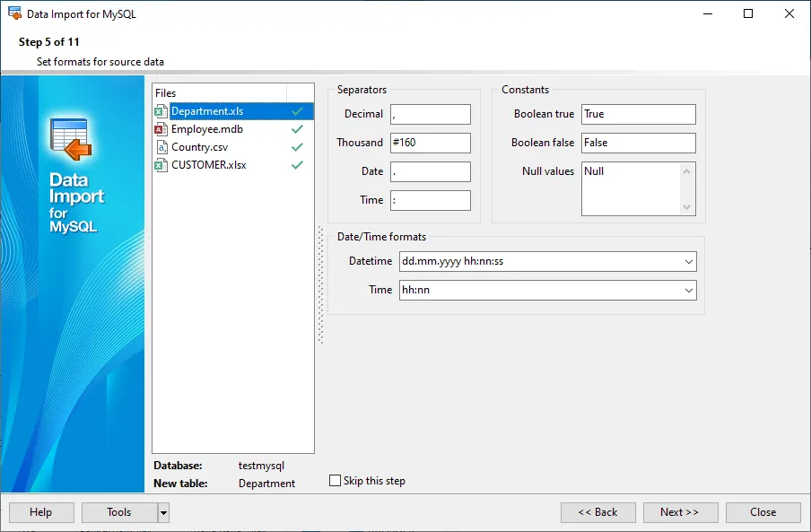Image resolution: width=811 pixels, height=532 pixels.
Task: Maximize the Data Import window
Action: point(748,13)
